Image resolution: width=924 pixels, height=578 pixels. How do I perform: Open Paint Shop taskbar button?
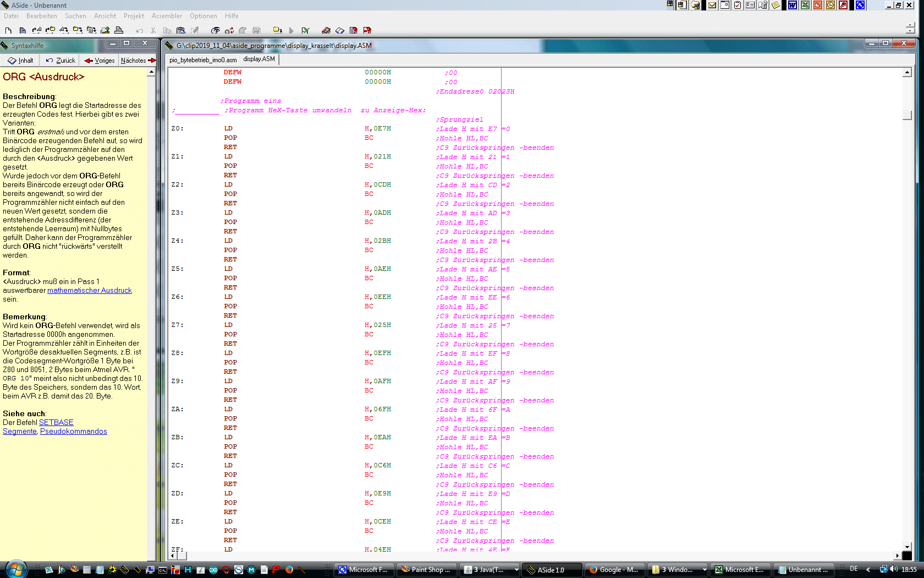point(427,570)
